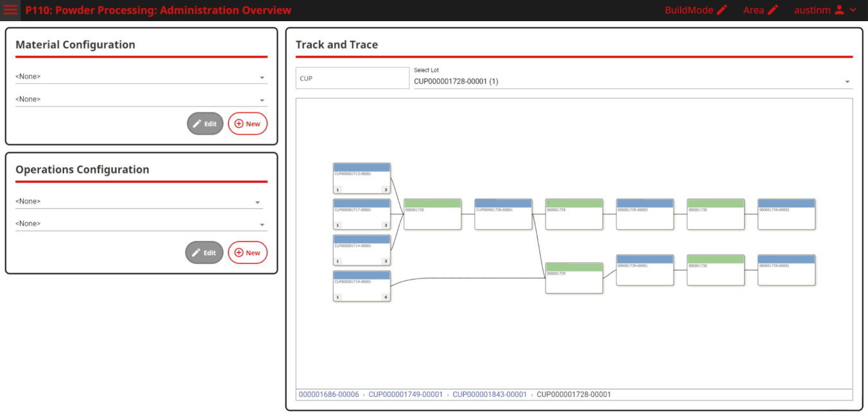Go to breadcrumb CUP000001749-00001
This screenshot has width=868, height=417.
(405, 395)
